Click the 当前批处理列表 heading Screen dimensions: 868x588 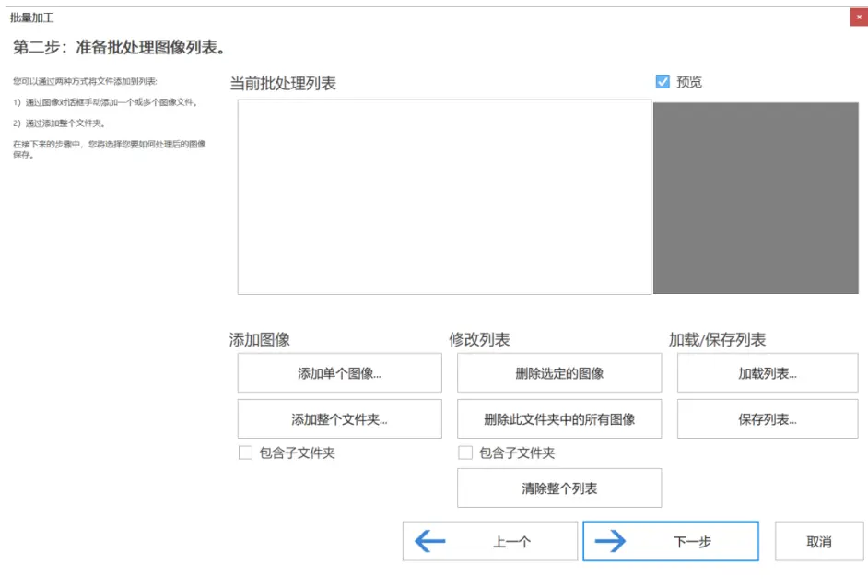[x=283, y=84]
